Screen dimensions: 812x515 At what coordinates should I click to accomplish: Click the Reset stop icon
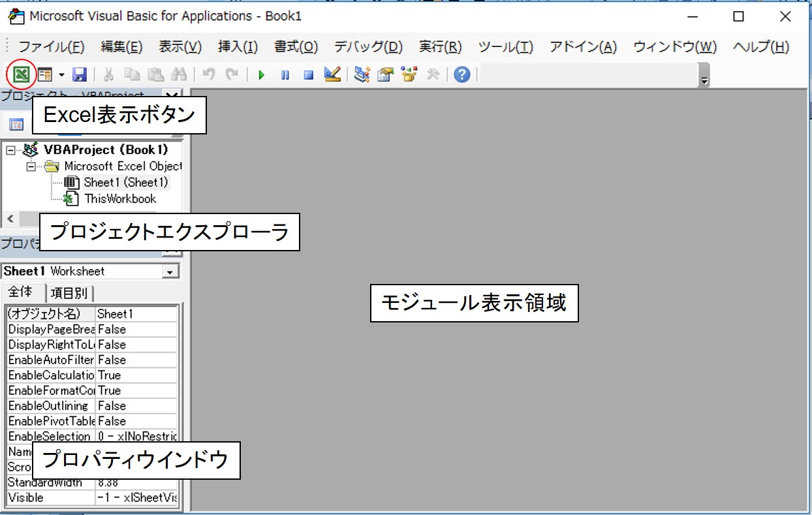(308, 75)
